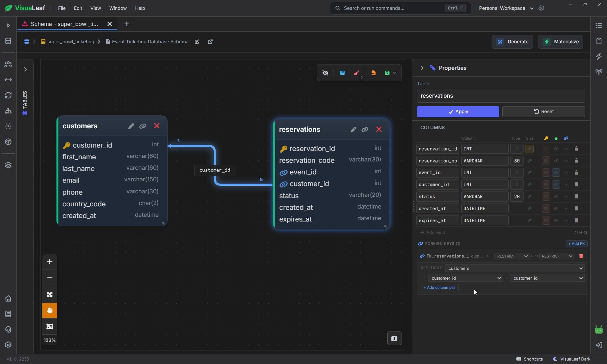Image resolution: width=607 pixels, height=364 pixels.
Task: Click the Materialize button
Action: (561, 42)
